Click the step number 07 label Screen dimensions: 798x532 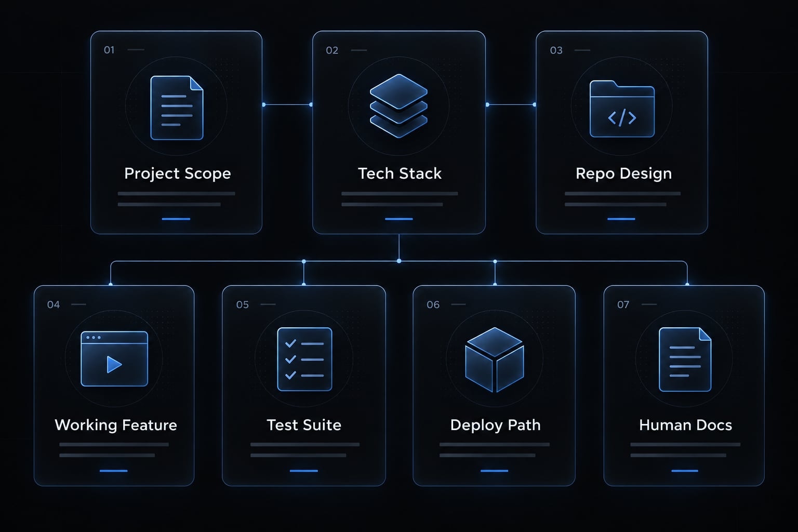click(623, 304)
